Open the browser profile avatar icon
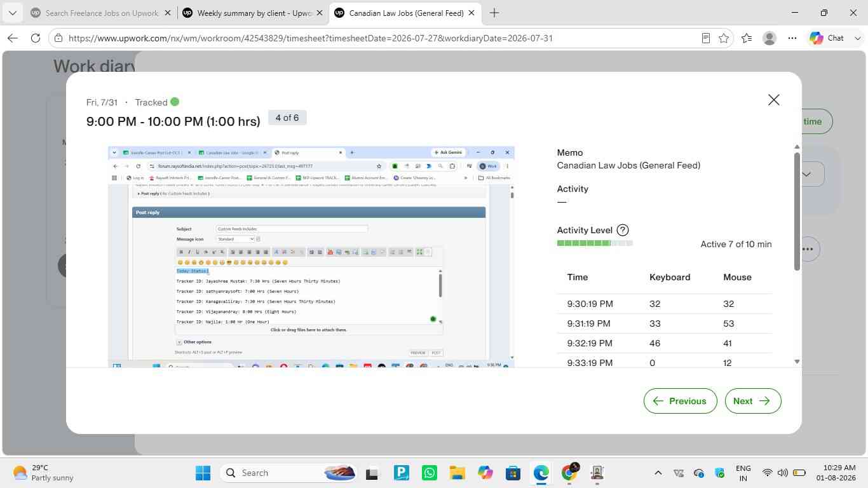 pos(770,38)
